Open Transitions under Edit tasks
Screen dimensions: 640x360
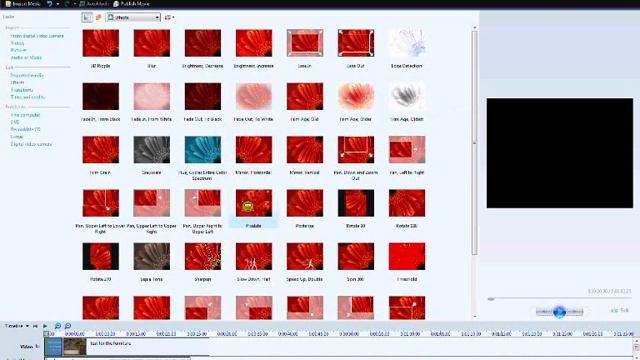point(22,90)
